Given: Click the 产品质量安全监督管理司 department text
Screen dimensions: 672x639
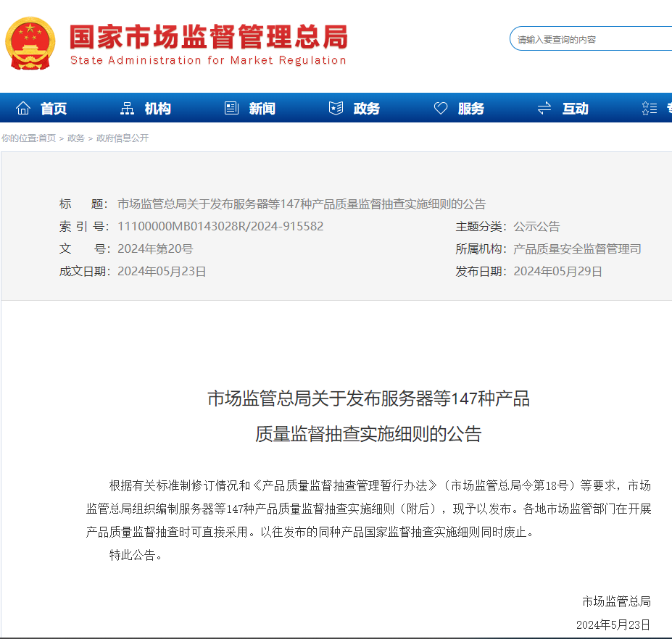Looking at the screenshot, I should click(577, 249).
